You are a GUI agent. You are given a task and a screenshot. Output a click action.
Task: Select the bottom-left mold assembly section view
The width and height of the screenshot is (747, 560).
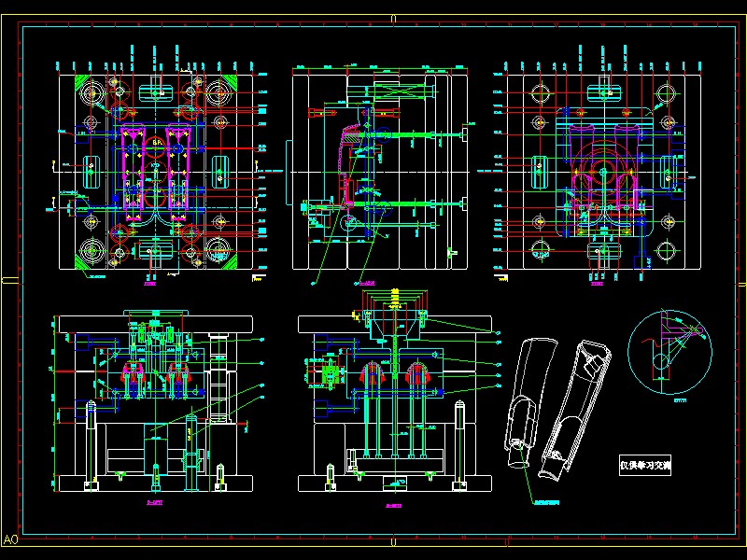click(155, 402)
